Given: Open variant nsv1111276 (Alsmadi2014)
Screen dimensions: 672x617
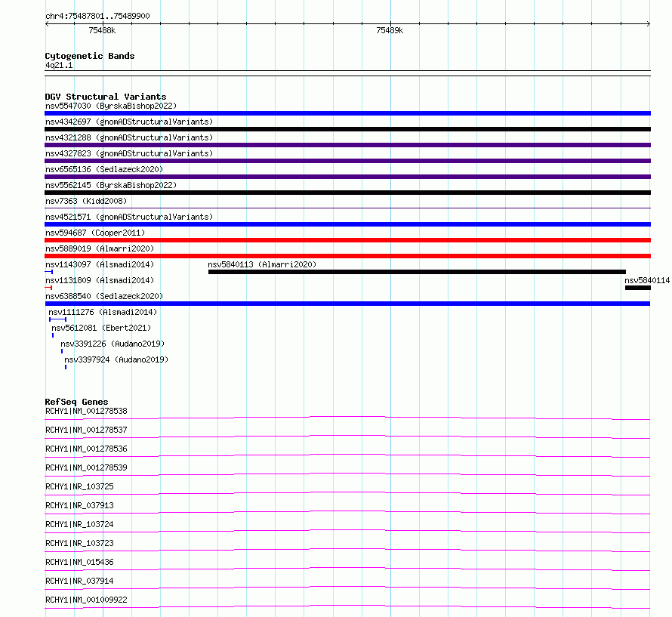Looking at the screenshot, I should pos(103,312).
